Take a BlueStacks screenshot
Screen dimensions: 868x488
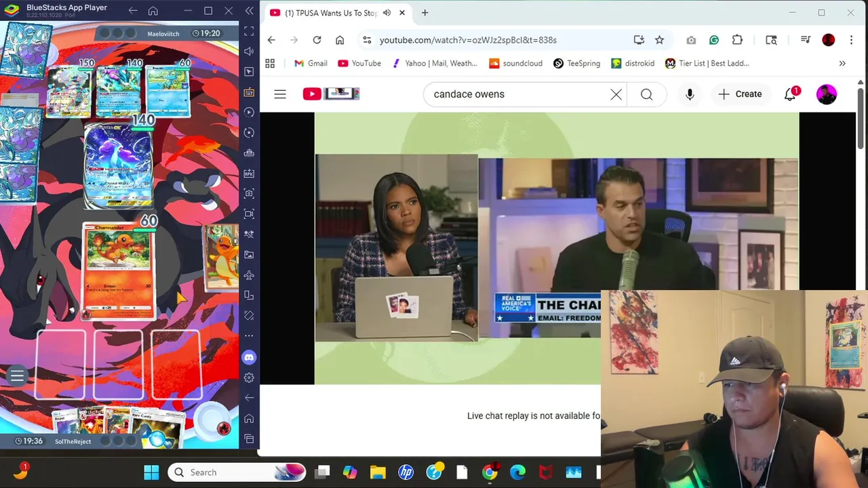pos(249,194)
